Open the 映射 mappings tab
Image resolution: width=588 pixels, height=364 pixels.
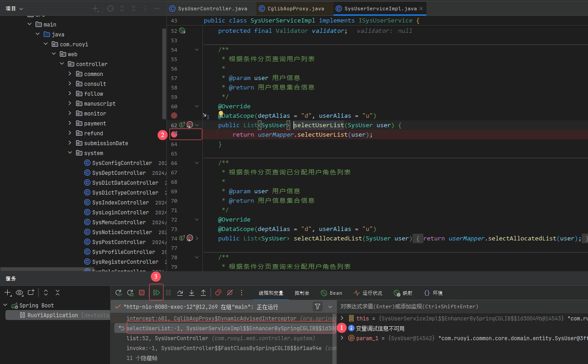[x=403, y=293]
